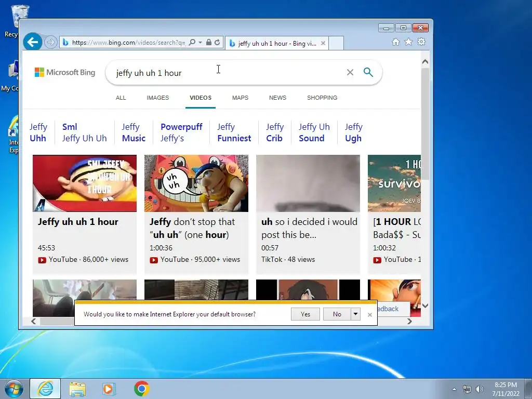Click the Feedback link at page bottom
This screenshot has height=399, width=532.
point(388,309)
